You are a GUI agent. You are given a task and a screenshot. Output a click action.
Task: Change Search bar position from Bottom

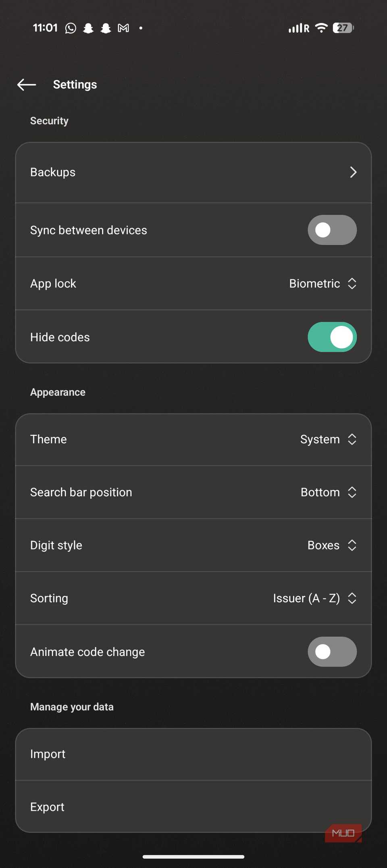pyautogui.click(x=329, y=492)
